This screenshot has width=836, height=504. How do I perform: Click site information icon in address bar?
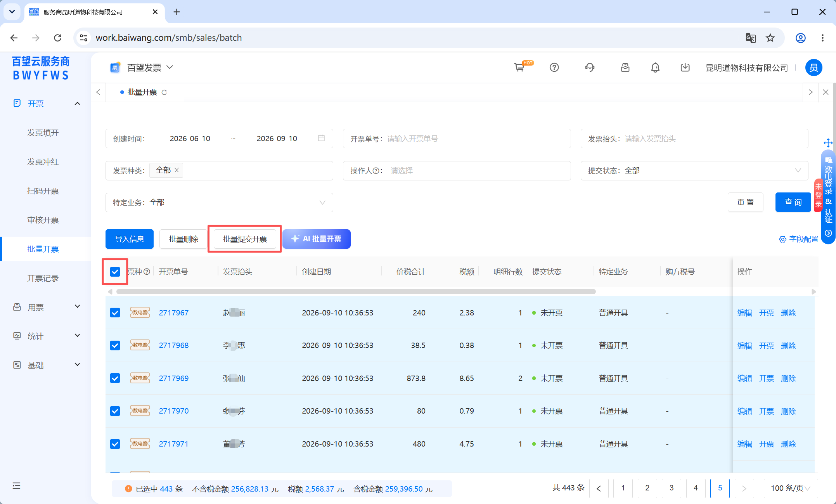[x=83, y=38]
